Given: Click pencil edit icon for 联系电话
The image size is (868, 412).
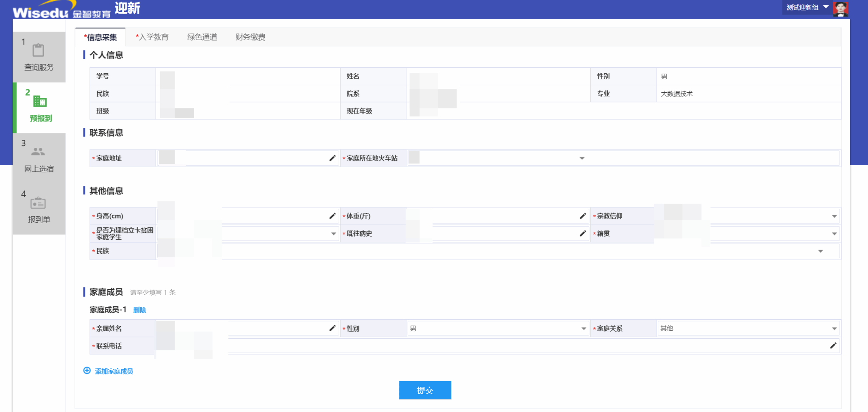Looking at the screenshot, I should (x=833, y=346).
